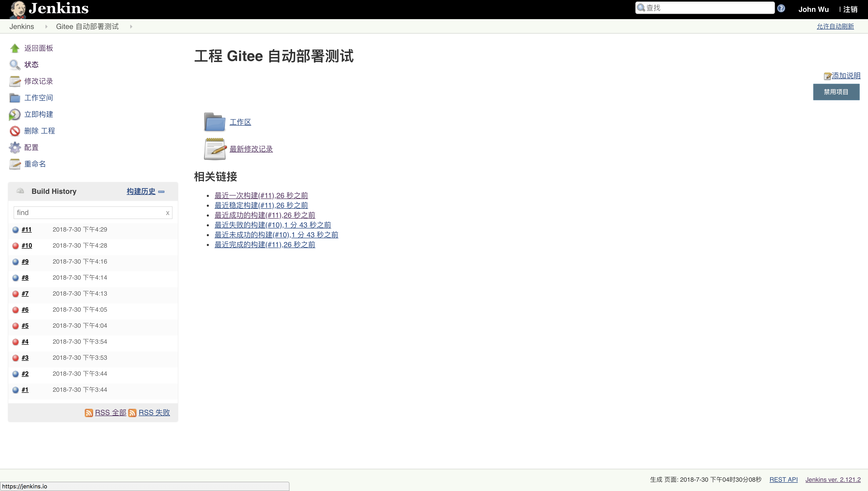868x491 pixels.
Task: Click the 注销 logout link
Action: pos(850,10)
